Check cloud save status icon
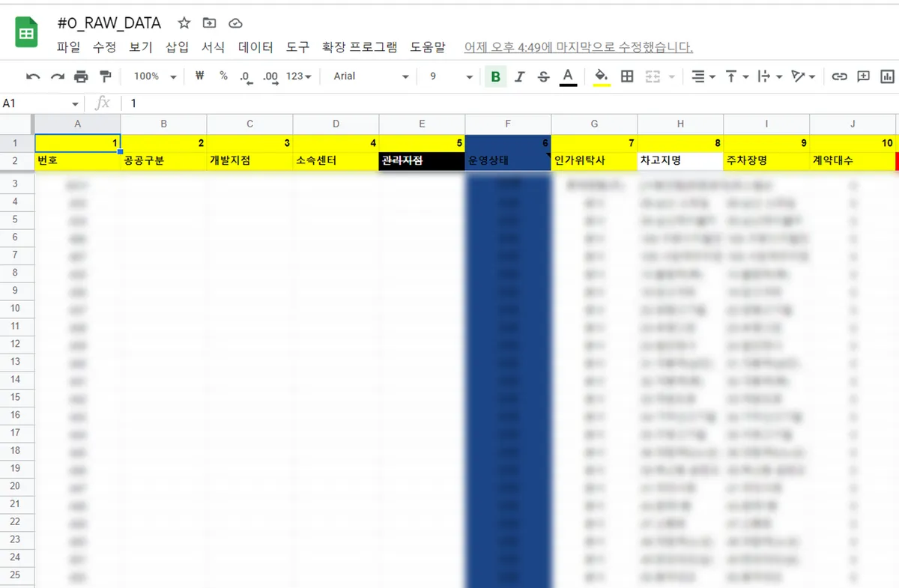This screenshot has width=899, height=588. (235, 23)
